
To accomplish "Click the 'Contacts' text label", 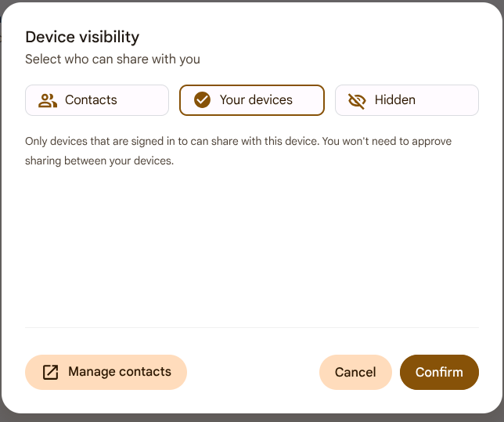I will pyautogui.click(x=91, y=100).
